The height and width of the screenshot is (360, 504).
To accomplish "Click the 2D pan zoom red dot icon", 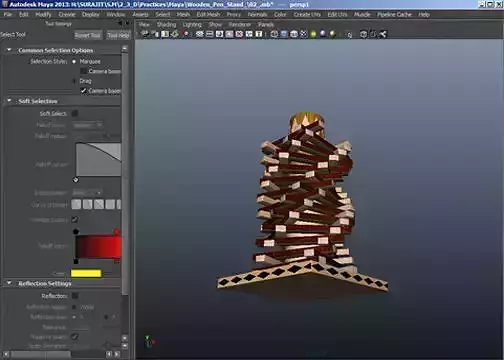I will [186, 34].
